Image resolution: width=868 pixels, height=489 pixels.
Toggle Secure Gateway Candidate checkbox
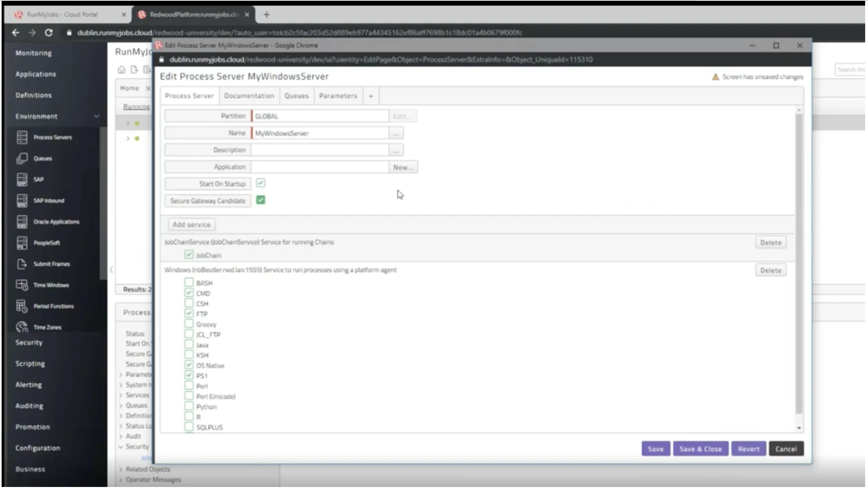(x=260, y=200)
